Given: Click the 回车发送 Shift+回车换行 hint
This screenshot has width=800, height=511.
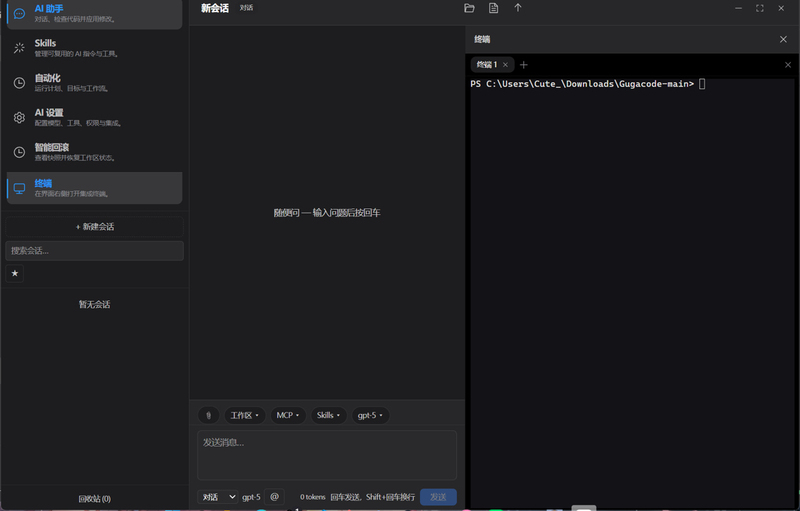Looking at the screenshot, I should click(372, 497).
